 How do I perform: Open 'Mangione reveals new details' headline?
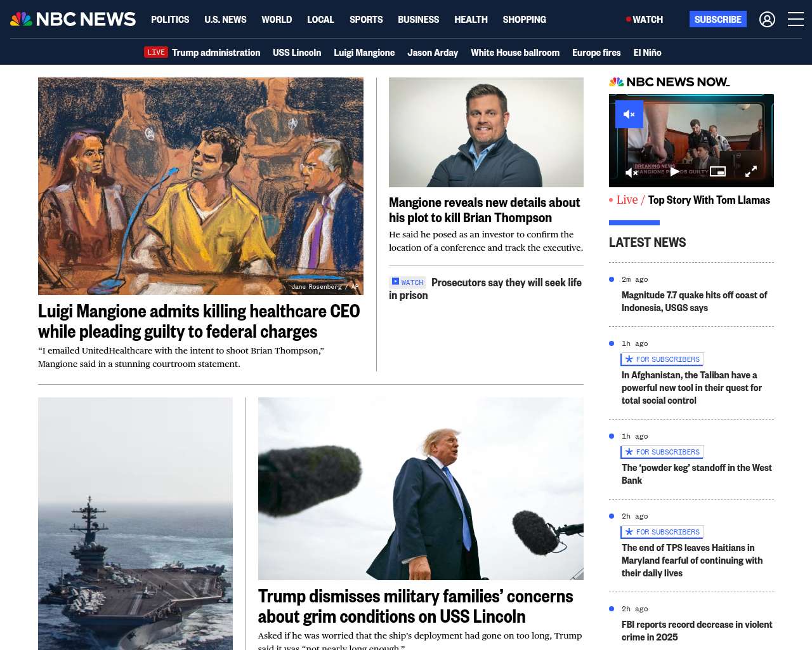485,210
